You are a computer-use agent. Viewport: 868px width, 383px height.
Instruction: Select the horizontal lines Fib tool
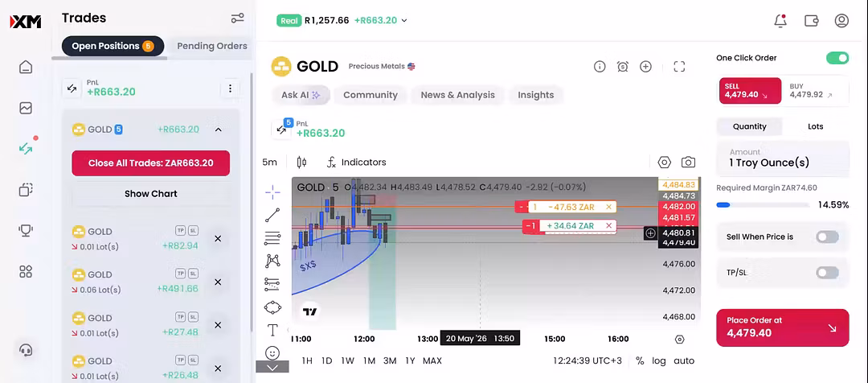coord(272,238)
